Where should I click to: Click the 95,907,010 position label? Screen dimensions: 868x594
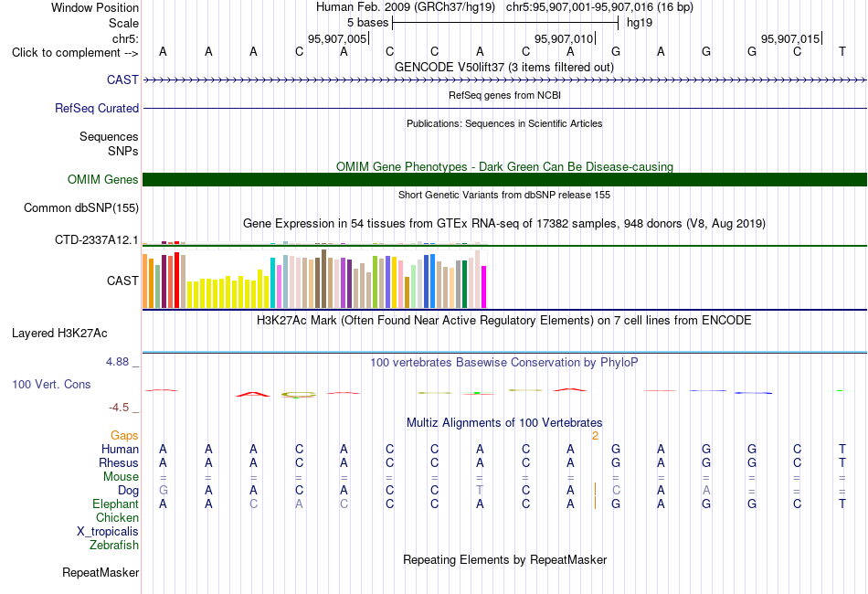click(564, 38)
